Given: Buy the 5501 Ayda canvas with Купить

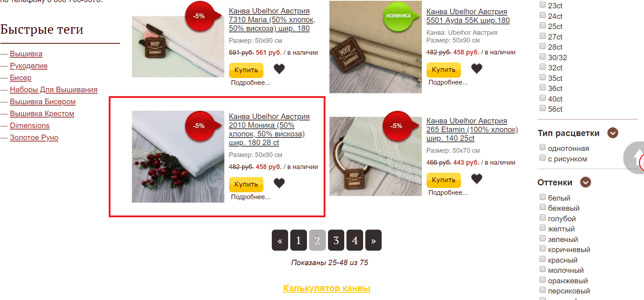Looking at the screenshot, I should pyautogui.click(x=444, y=70).
